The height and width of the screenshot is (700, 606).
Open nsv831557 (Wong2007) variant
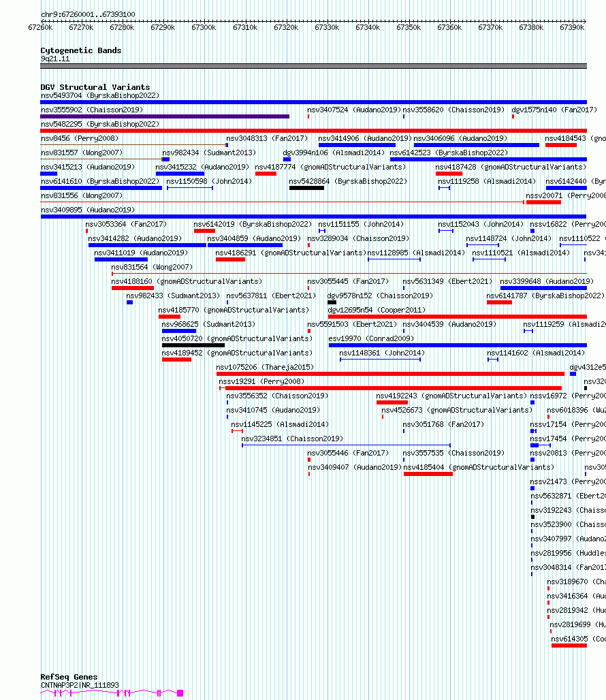[81, 153]
